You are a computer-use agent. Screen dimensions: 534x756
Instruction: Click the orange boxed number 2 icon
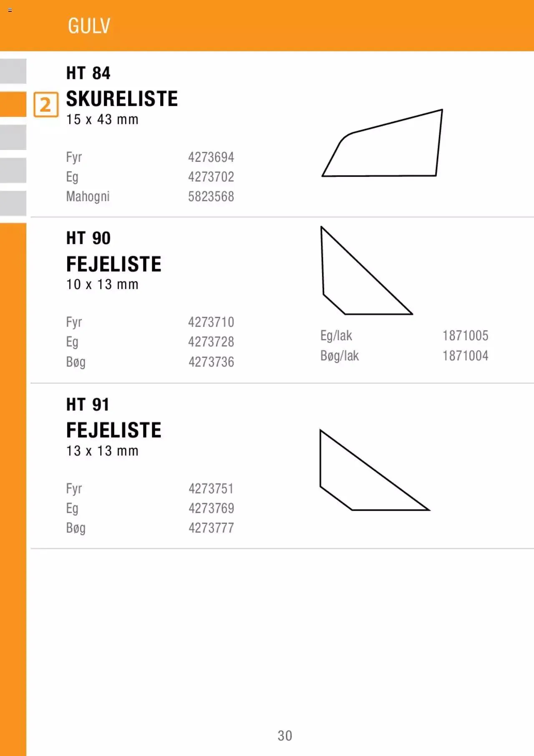[46, 105]
